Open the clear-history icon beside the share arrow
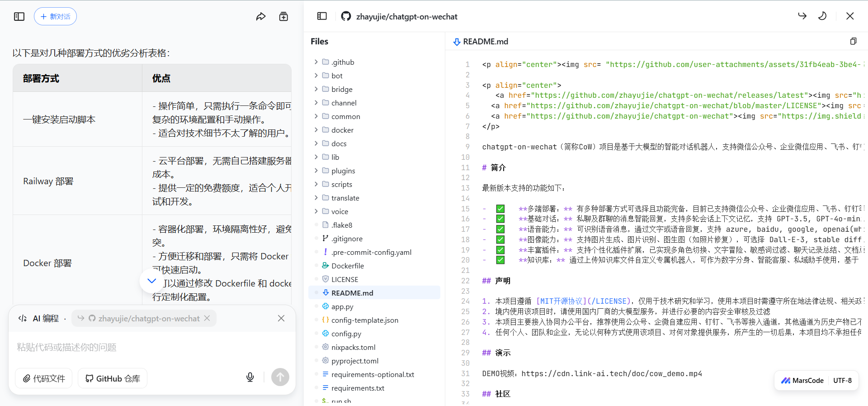 tap(283, 17)
